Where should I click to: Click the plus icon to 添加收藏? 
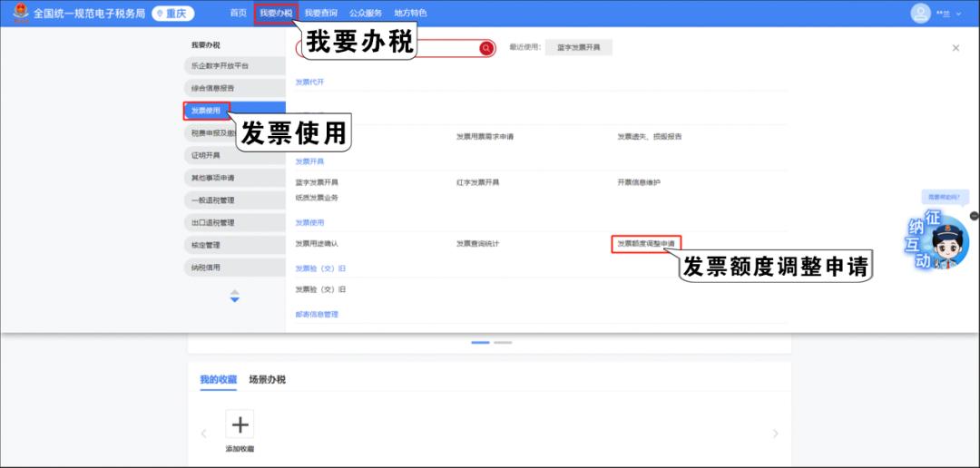point(240,424)
